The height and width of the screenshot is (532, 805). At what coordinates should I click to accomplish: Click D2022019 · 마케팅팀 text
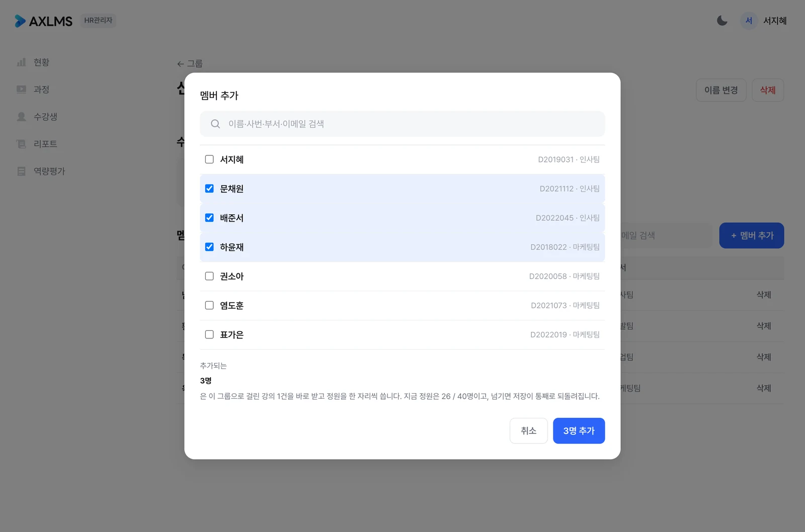[565, 334]
